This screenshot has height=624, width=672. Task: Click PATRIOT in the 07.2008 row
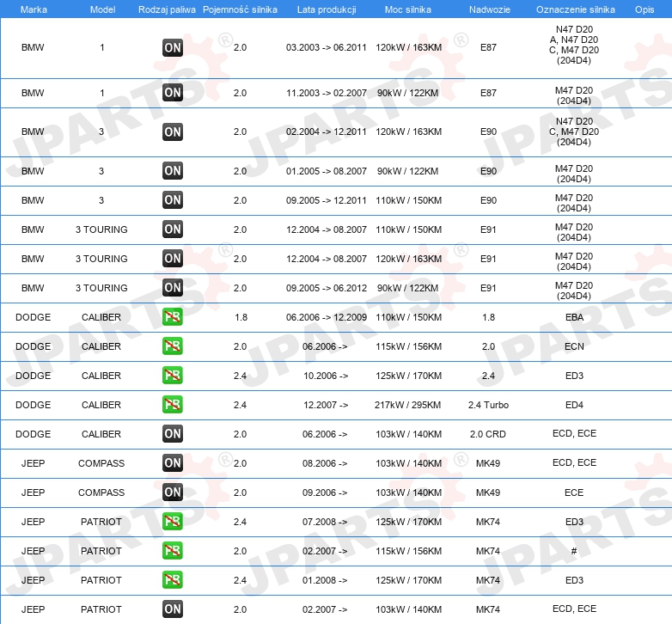[101, 522]
